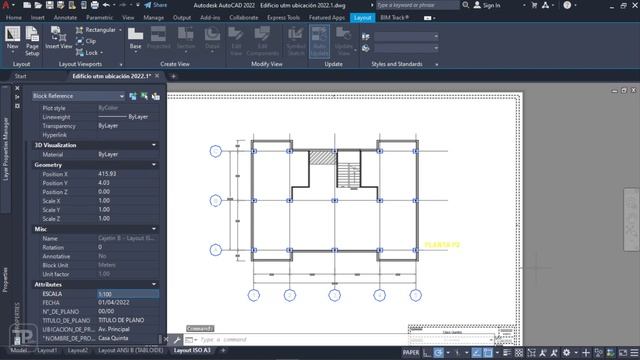
Task: Switch to the Home ribbon tab
Action: [13, 18]
